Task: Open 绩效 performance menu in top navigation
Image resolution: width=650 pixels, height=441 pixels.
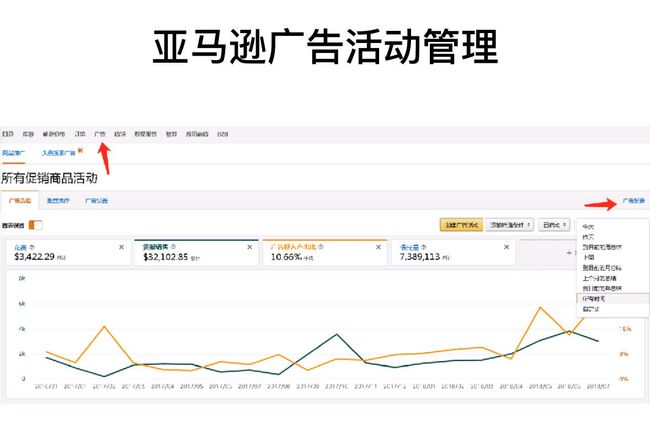Action: tap(171, 134)
